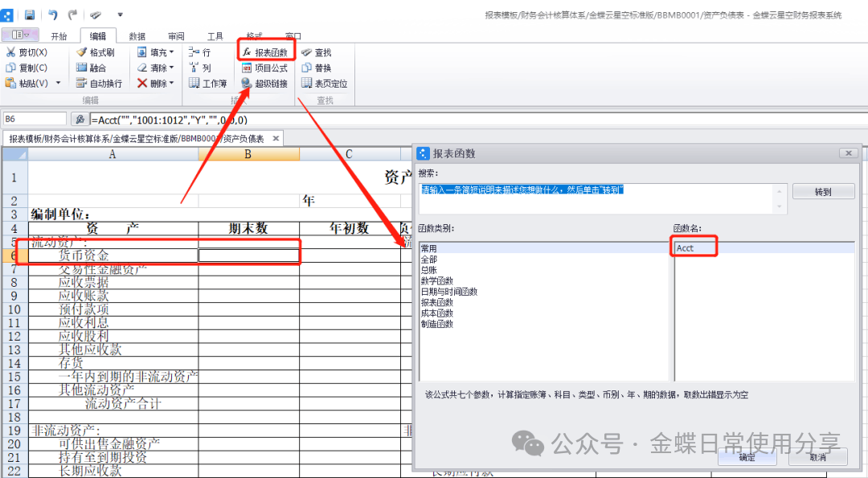Close the 资产负债表 document tab
This screenshot has height=478, width=868.
pyautogui.click(x=275, y=138)
